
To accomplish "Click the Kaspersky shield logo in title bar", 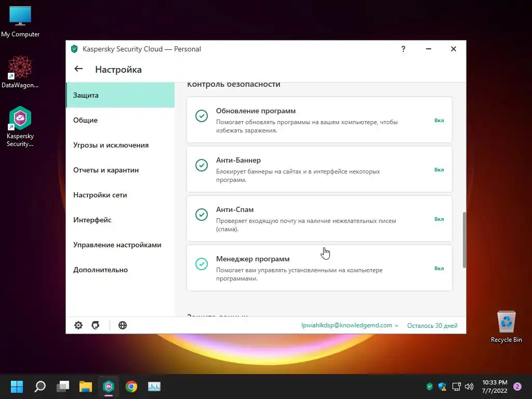I will point(74,49).
